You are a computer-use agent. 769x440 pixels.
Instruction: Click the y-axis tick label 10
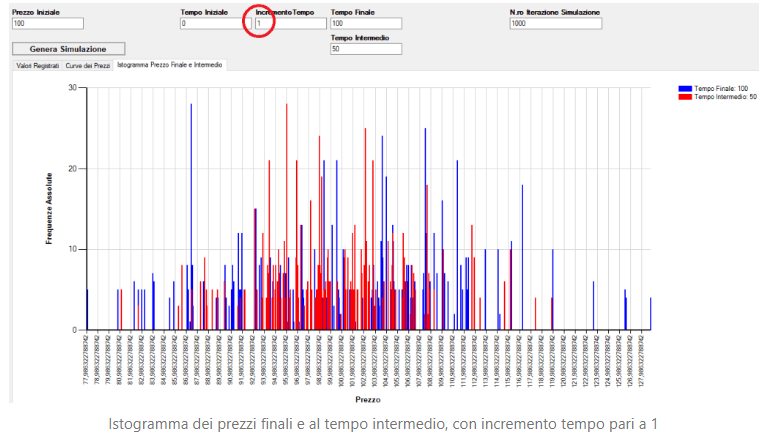pyautogui.click(x=72, y=249)
